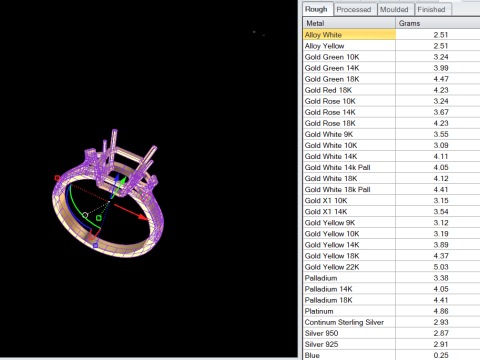
Task: Open the Moulded tab
Action: point(394,9)
